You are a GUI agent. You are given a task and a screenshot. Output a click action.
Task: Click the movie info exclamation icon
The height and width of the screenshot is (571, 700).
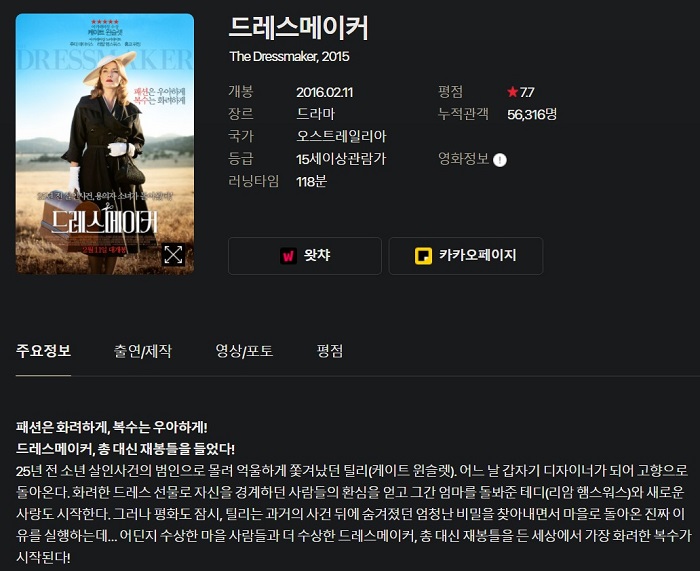tap(500, 159)
